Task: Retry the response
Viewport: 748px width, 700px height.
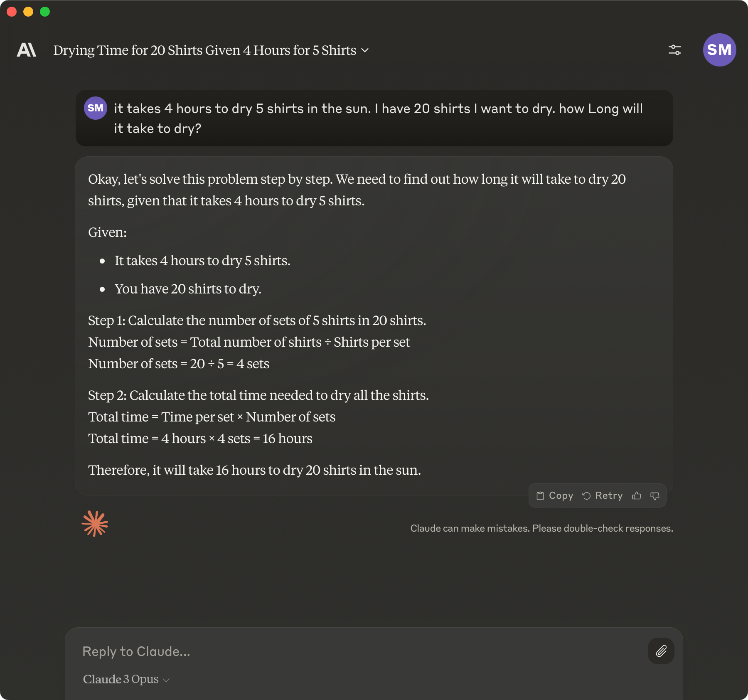Action: tap(603, 495)
